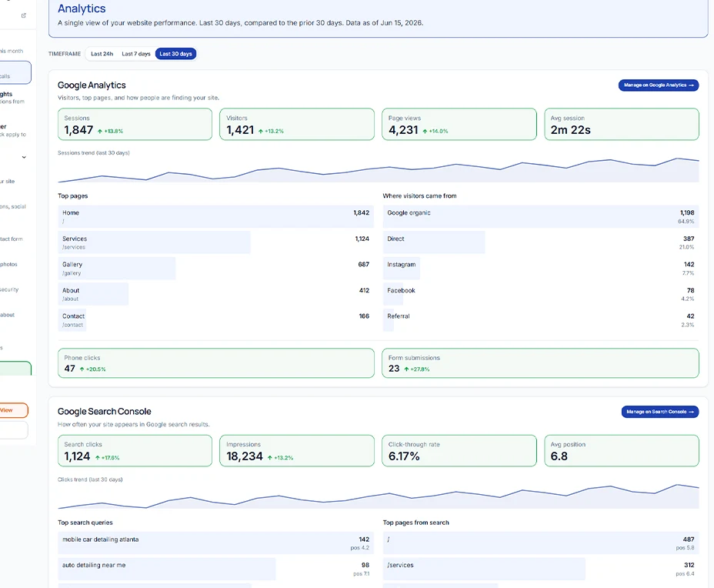Viewport: 714px width, 588px height.
Task: Click the Phone clicks card
Action: click(x=216, y=363)
